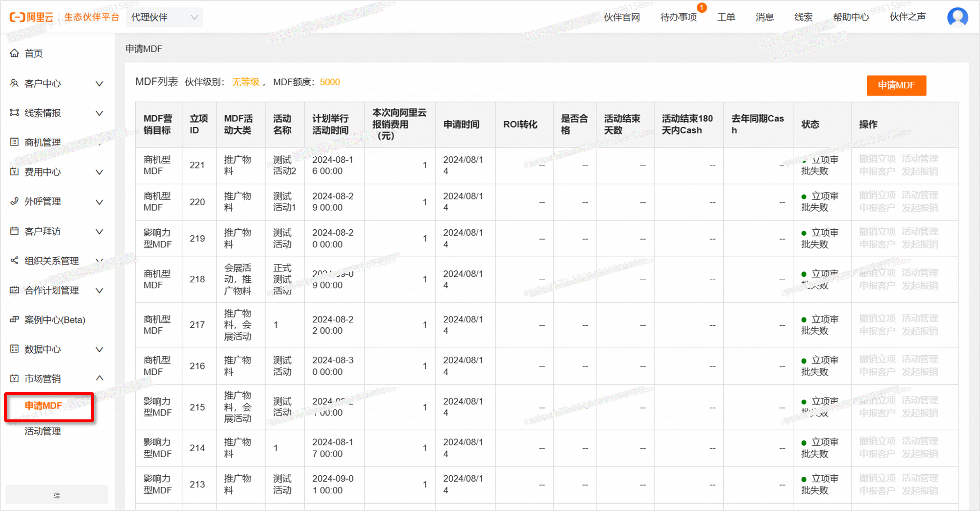Click the 数据中心 sidebar icon
980x511 pixels.
15,349
